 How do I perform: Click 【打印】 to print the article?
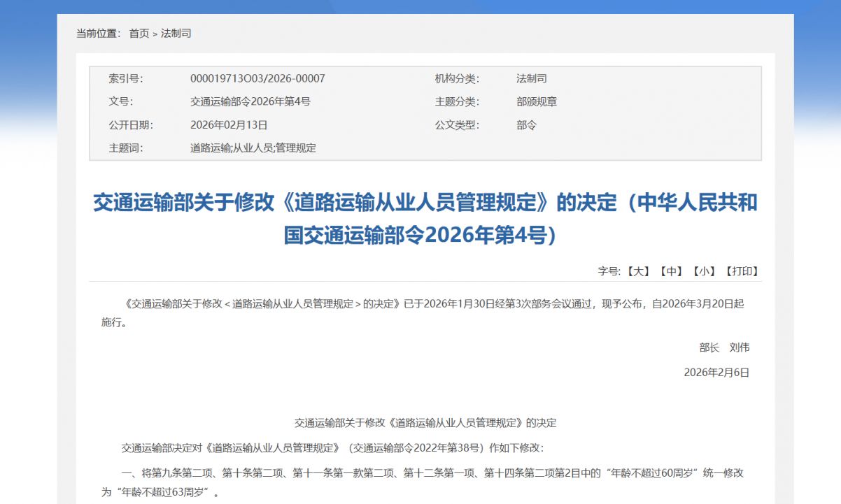click(744, 271)
